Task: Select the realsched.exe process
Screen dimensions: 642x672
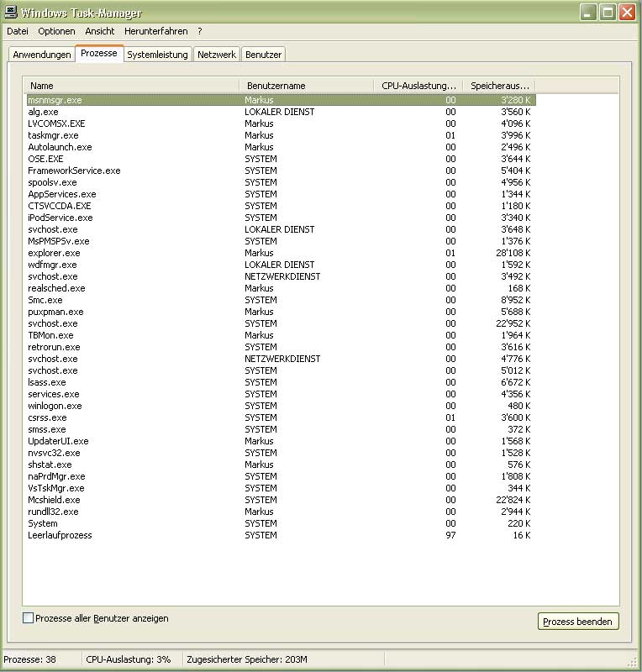Action: [x=281, y=288]
